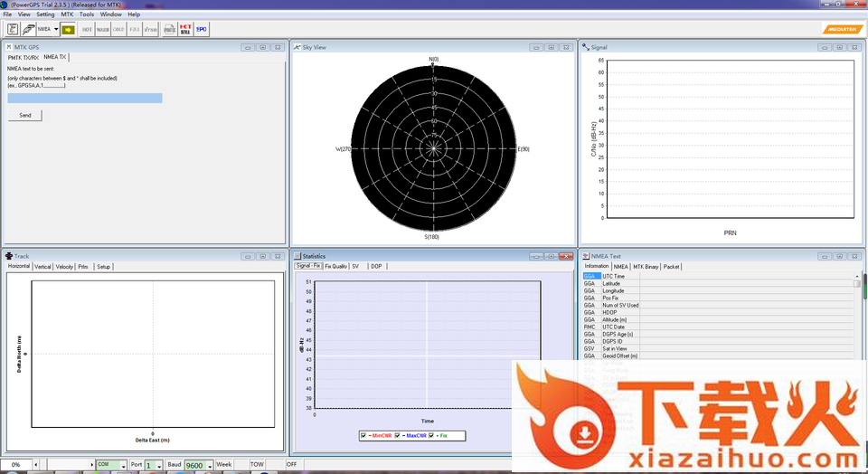Click the FULL cold start toolbar button
The width and height of the screenshot is (868, 474).
pos(135,29)
